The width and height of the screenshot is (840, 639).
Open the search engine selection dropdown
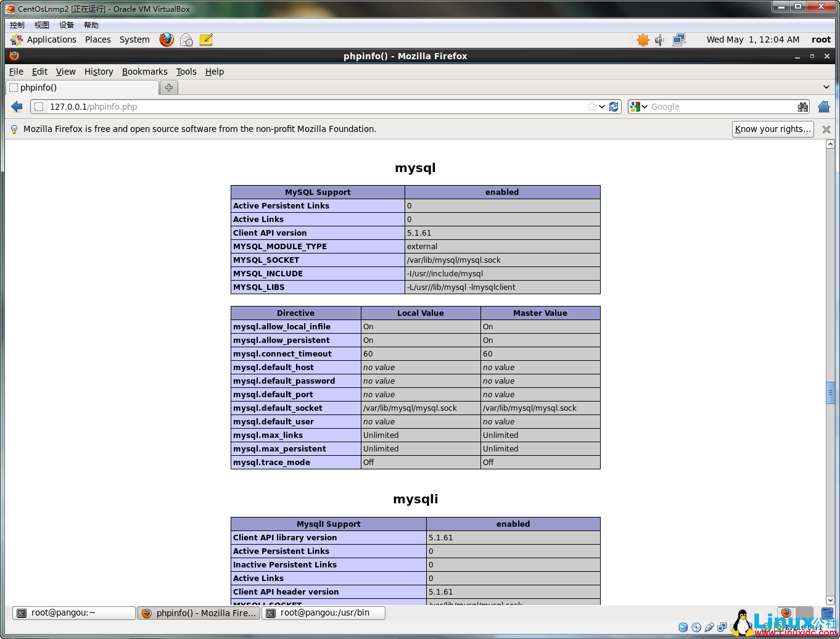[x=645, y=106]
